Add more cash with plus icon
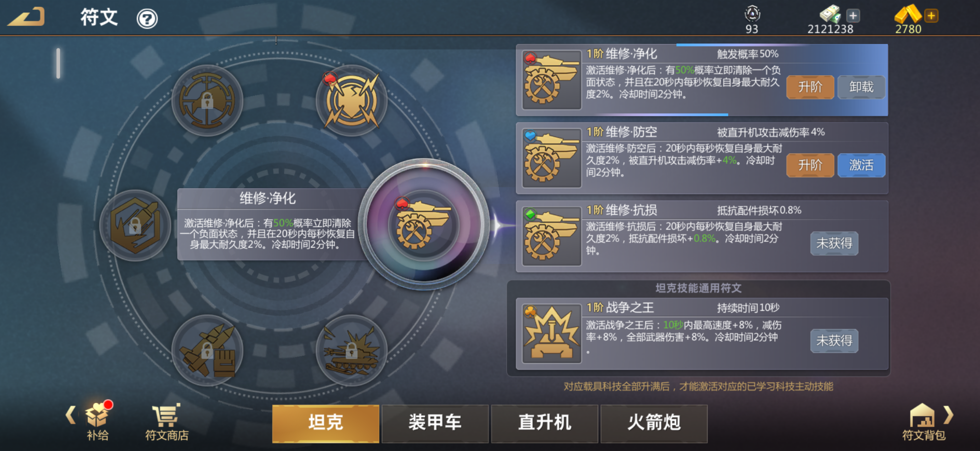980x451 pixels. tap(853, 16)
